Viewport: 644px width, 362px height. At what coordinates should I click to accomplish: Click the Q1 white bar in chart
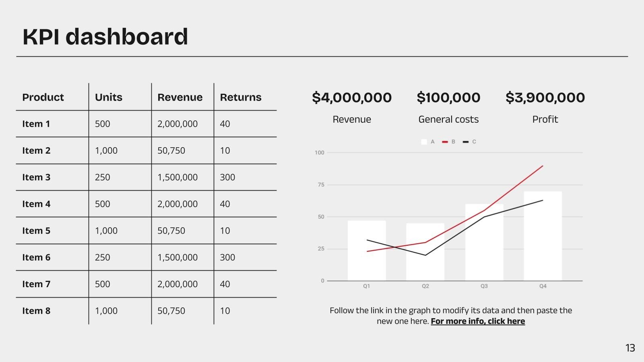pyautogui.click(x=367, y=251)
